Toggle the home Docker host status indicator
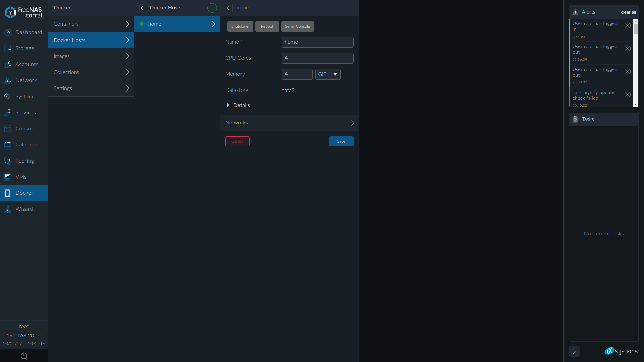 tap(142, 24)
